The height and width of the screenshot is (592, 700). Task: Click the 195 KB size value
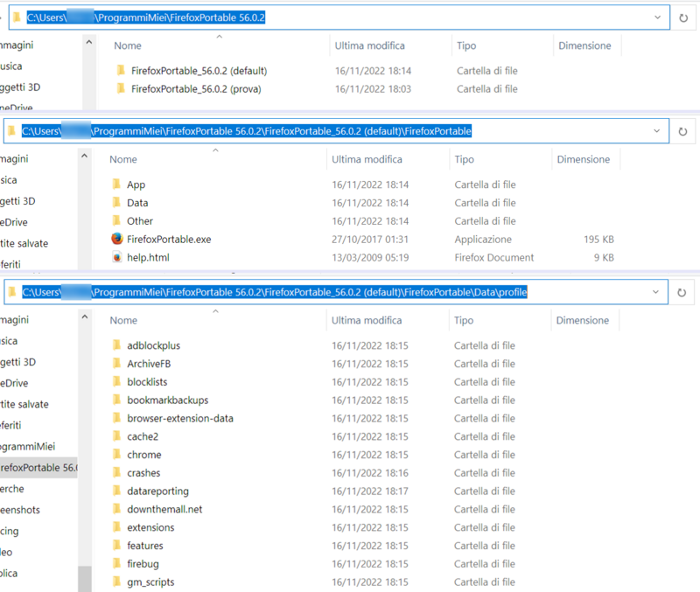[x=598, y=239]
